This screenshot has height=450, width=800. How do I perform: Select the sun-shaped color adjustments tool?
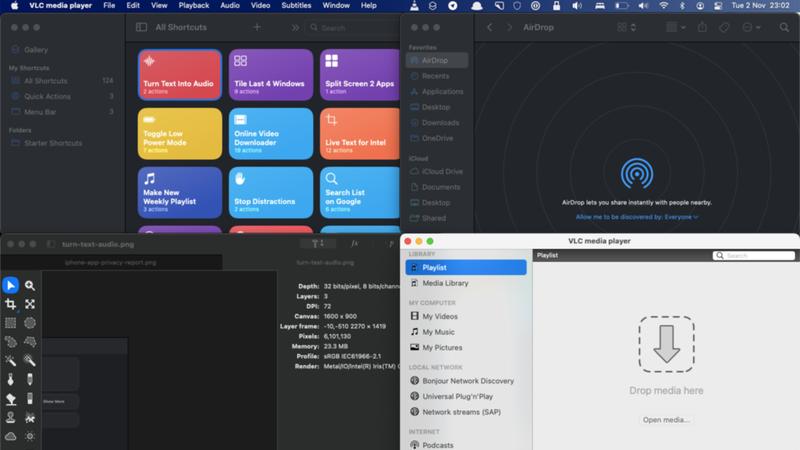tap(30, 436)
